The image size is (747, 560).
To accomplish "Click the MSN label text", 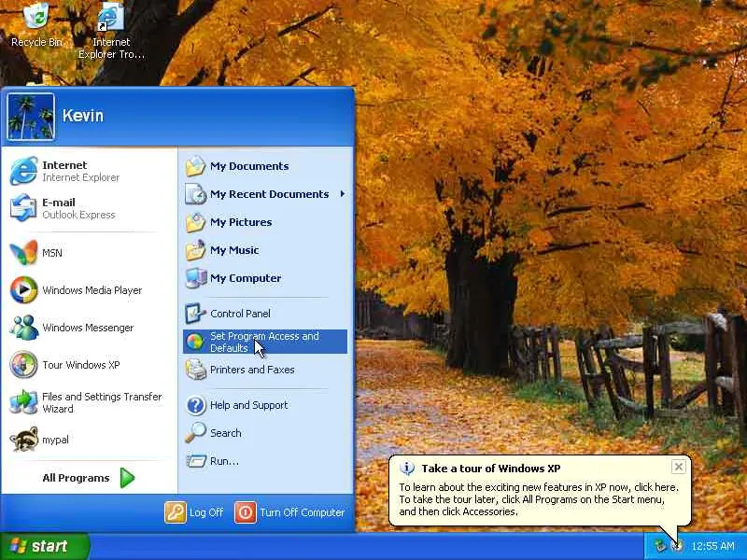I will [52, 253].
